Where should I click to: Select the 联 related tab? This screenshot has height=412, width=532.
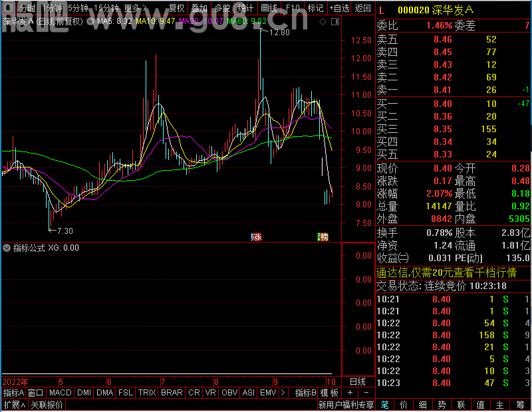[x=461, y=405]
